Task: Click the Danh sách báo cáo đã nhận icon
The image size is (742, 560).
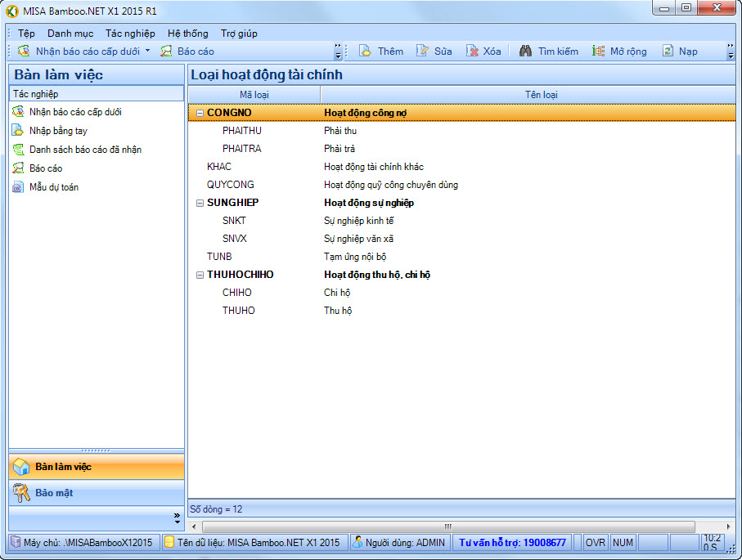Action: pyautogui.click(x=18, y=150)
